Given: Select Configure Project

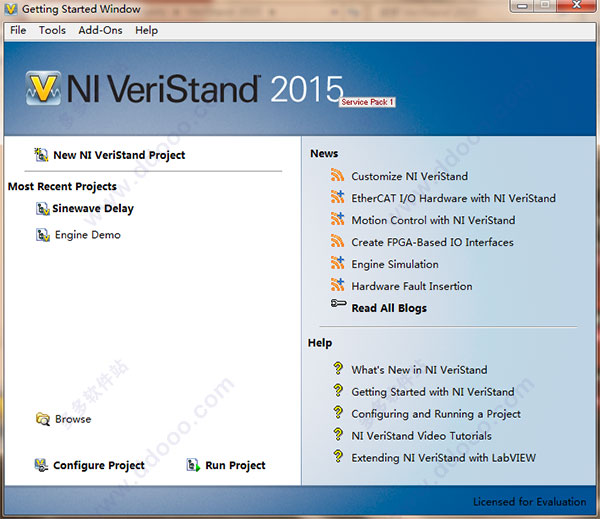Looking at the screenshot, I should coord(99,465).
